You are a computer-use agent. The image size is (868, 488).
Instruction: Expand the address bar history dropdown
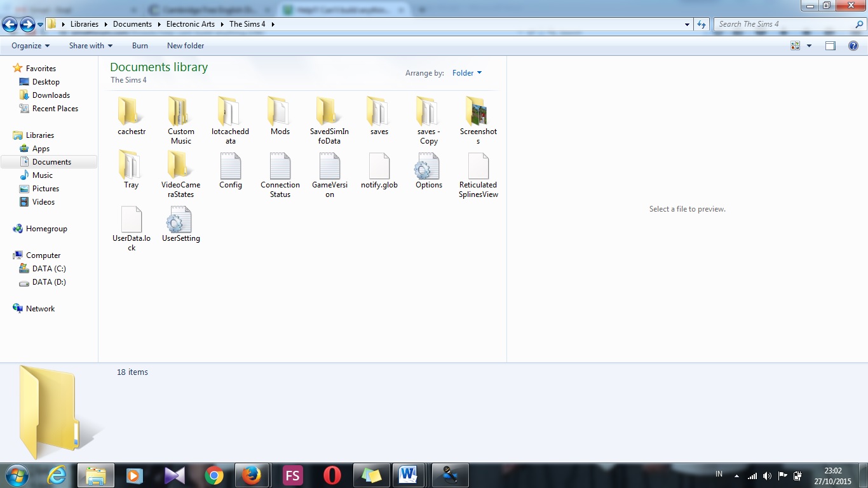point(688,24)
